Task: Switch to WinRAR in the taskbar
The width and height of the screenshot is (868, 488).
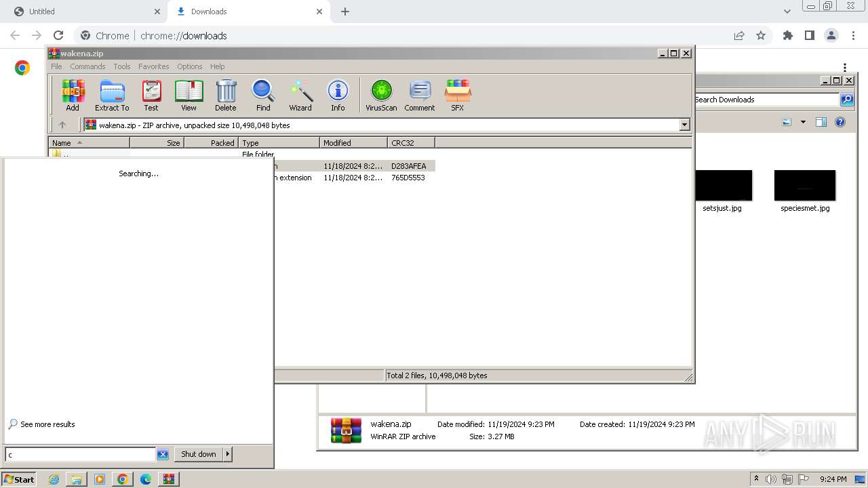Action: pyautogui.click(x=168, y=479)
